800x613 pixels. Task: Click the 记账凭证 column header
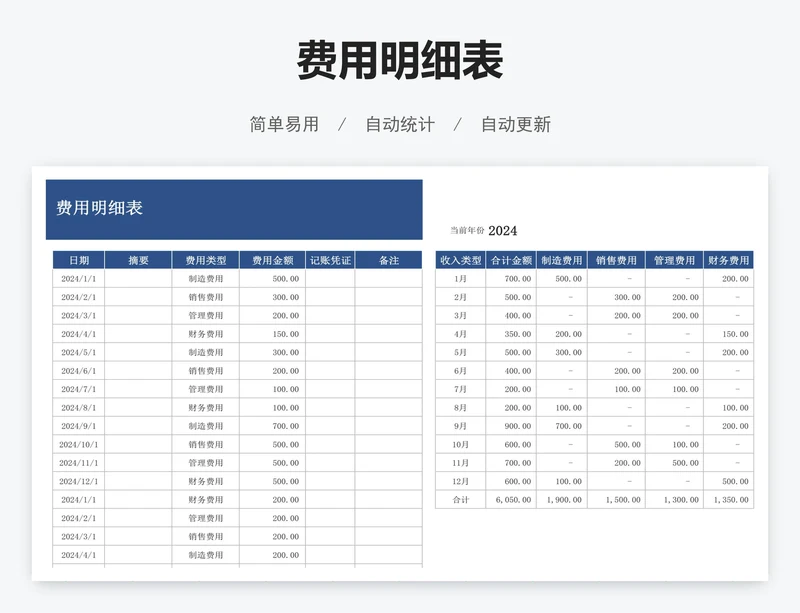pos(330,260)
